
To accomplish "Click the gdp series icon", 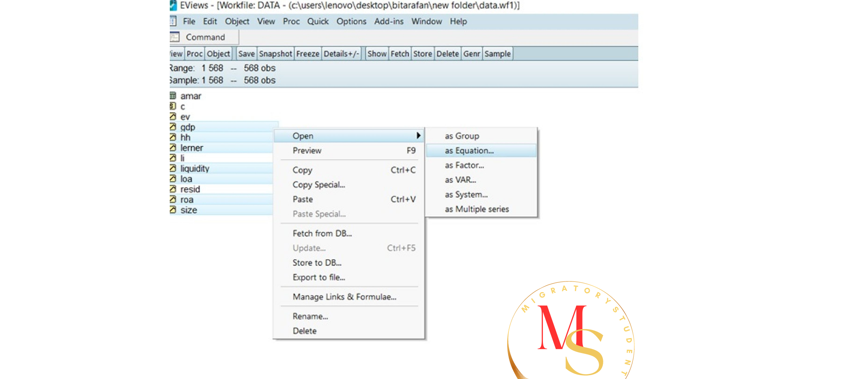I will point(173,127).
